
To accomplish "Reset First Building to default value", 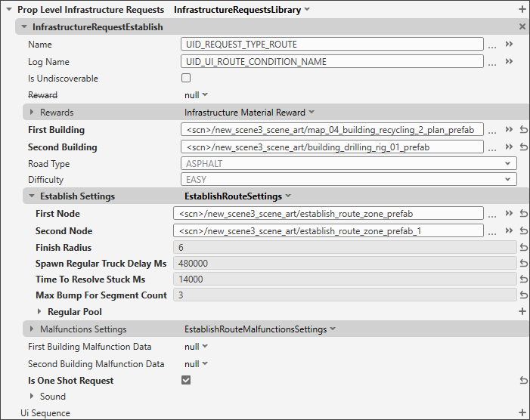I will (x=523, y=130).
